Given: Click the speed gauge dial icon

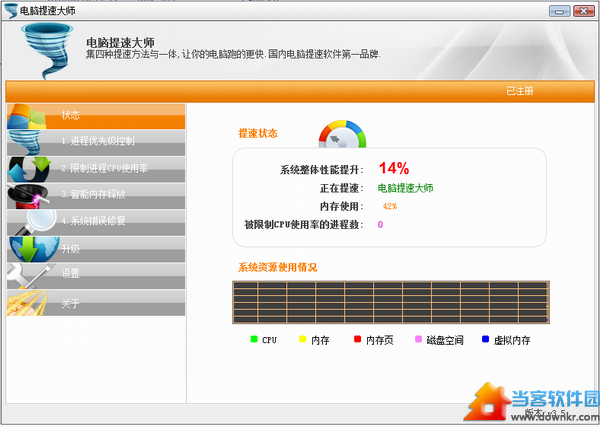Looking at the screenshot, I should pyautogui.click(x=342, y=134).
